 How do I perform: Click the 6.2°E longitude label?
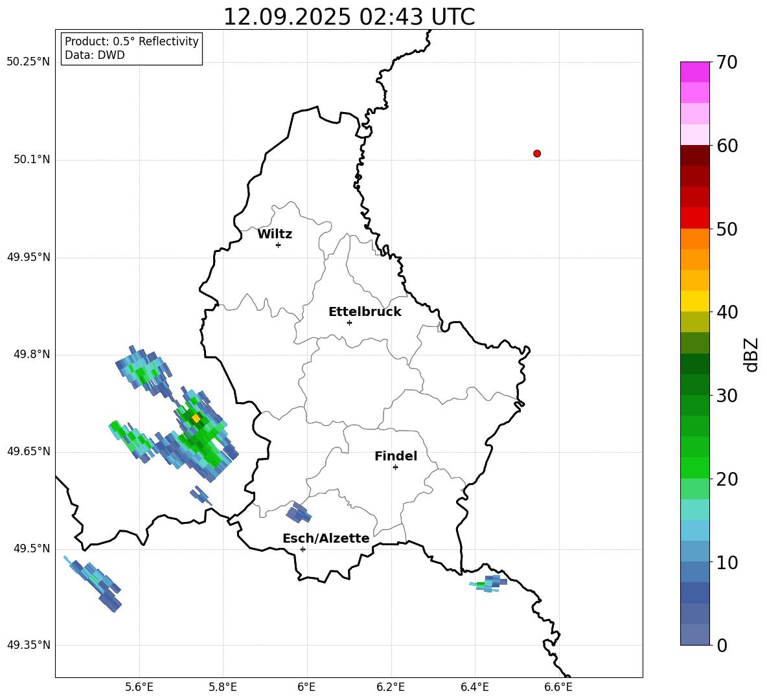[391, 687]
